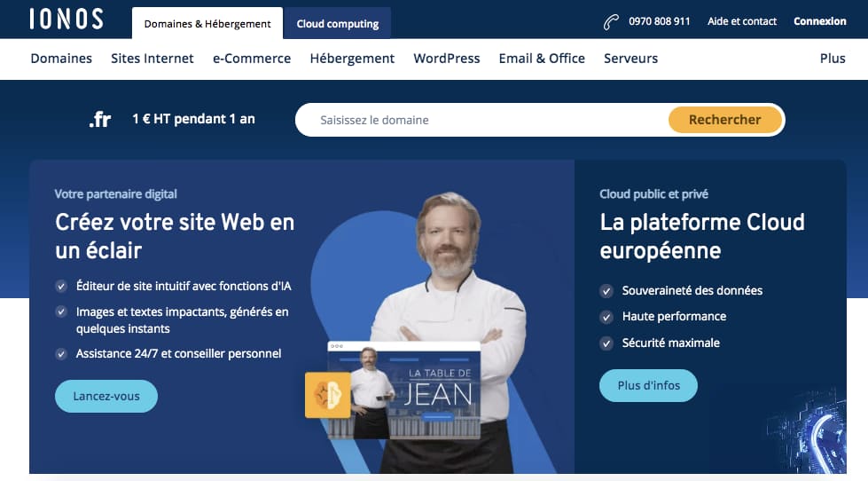Switch to the Cloud computing tab
This screenshot has height=481, width=868.
(337, 23)
